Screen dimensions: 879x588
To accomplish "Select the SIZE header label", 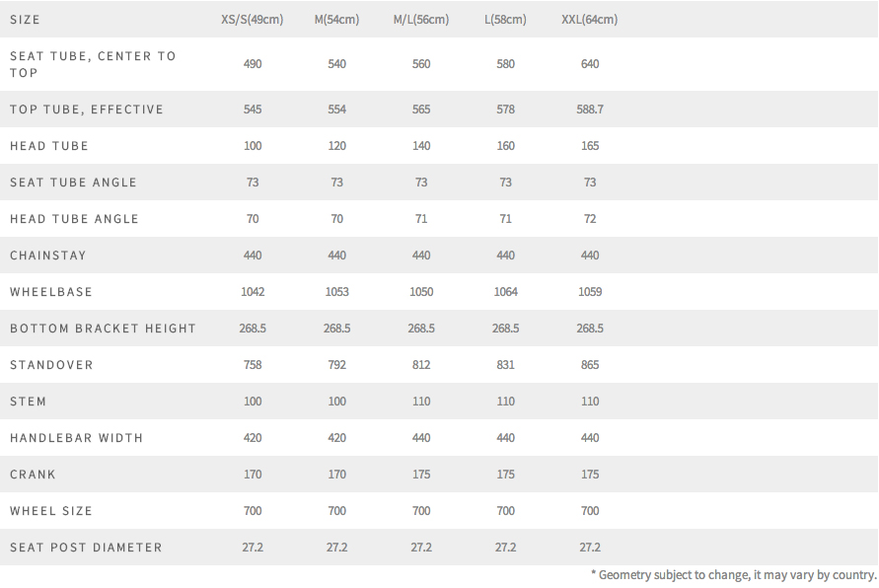I will pos(25,20).
